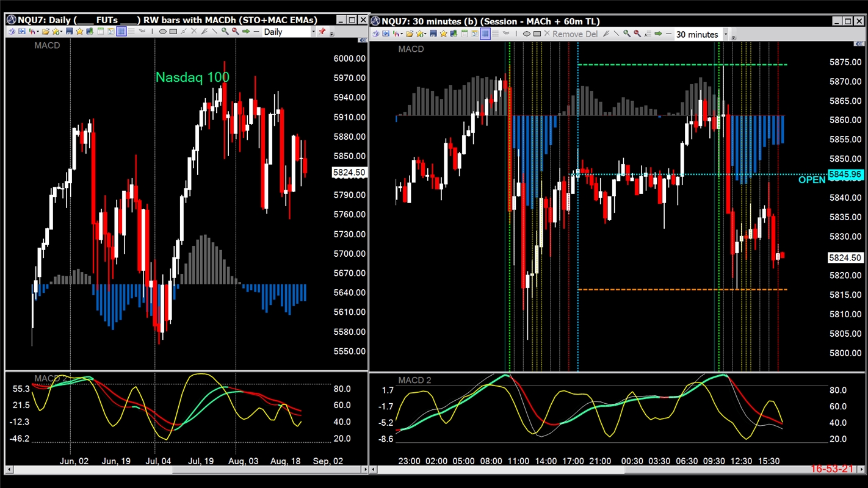Select the rectangle tool in 30 minutes chart toolbar

(x=537, y=34)
